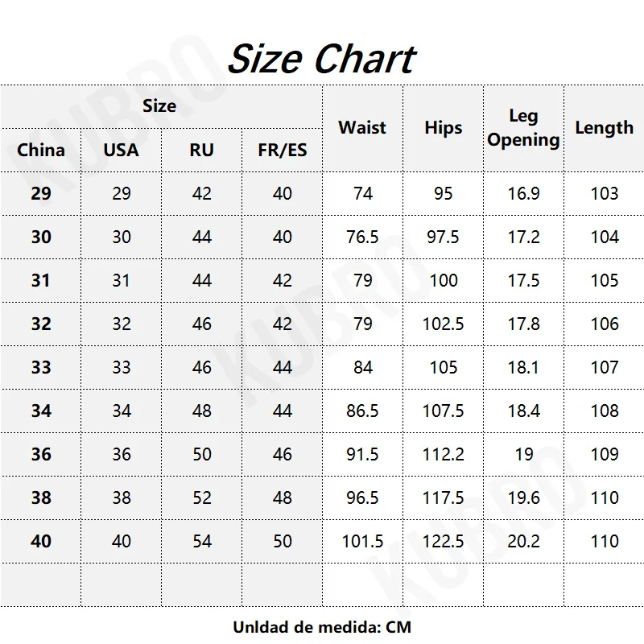This screenshot has width=644, height=644.
Task: Select China size 40 row label
Action: coord(41,541)
